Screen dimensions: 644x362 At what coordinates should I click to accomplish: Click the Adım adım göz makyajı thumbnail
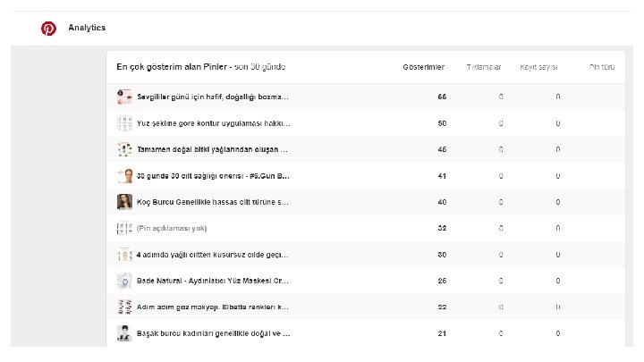(x=124, y=307)
